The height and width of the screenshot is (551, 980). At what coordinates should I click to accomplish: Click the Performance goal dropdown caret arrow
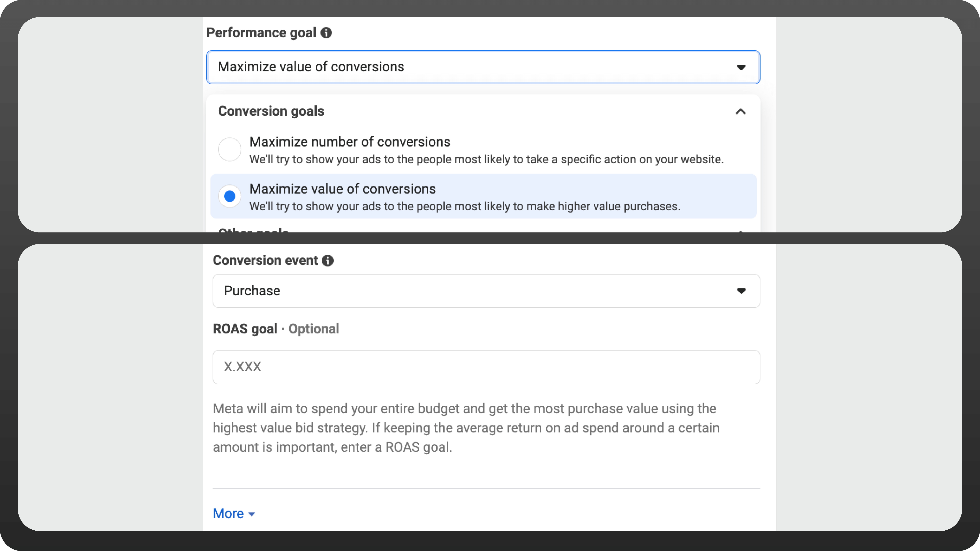(741, 67)
